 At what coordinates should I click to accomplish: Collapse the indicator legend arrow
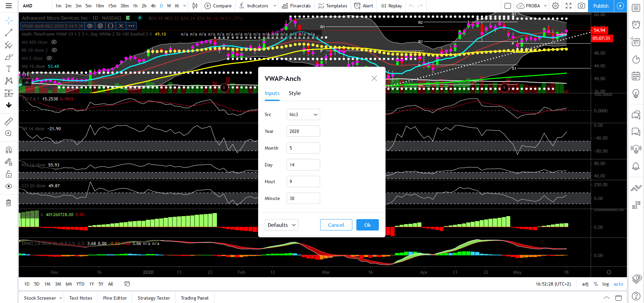pyautogui.click(x=26, y=82)
